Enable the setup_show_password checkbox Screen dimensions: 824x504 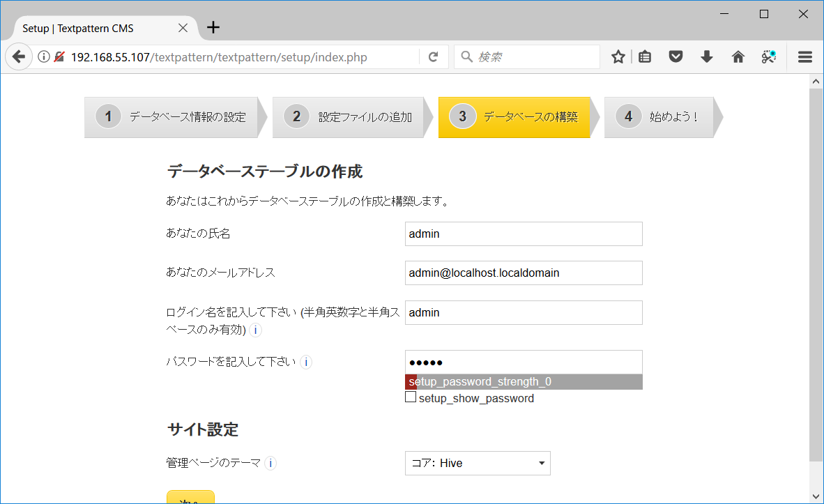[x=411, y=396]
